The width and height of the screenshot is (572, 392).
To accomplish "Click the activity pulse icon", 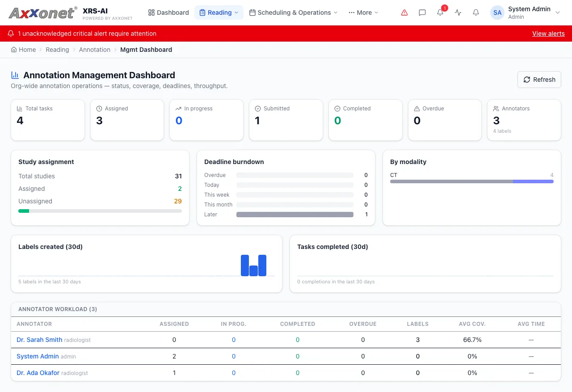I will click(458, 13).
